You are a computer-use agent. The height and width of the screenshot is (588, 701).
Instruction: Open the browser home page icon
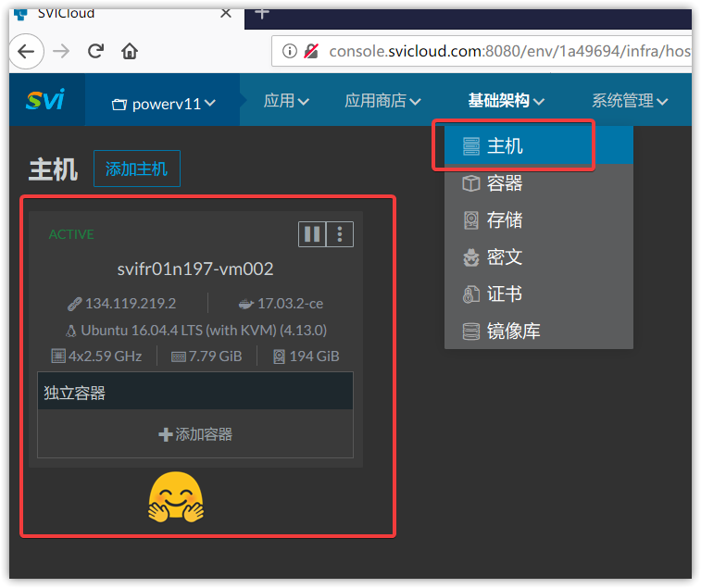(x=130, y=51)
